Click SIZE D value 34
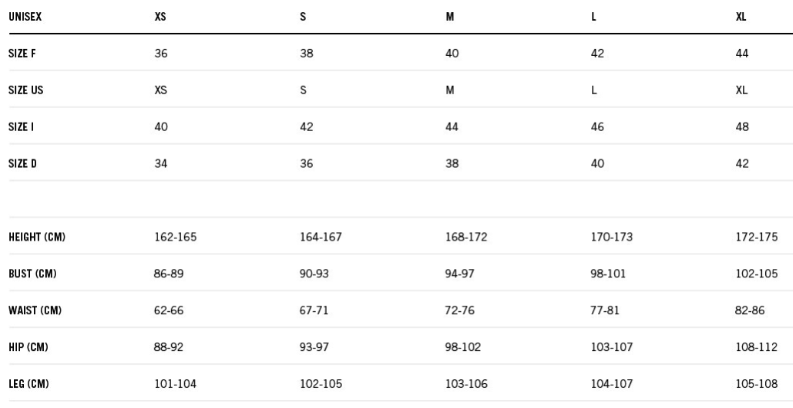This screenshot has height=408, width=793. (x=161, y=164)
